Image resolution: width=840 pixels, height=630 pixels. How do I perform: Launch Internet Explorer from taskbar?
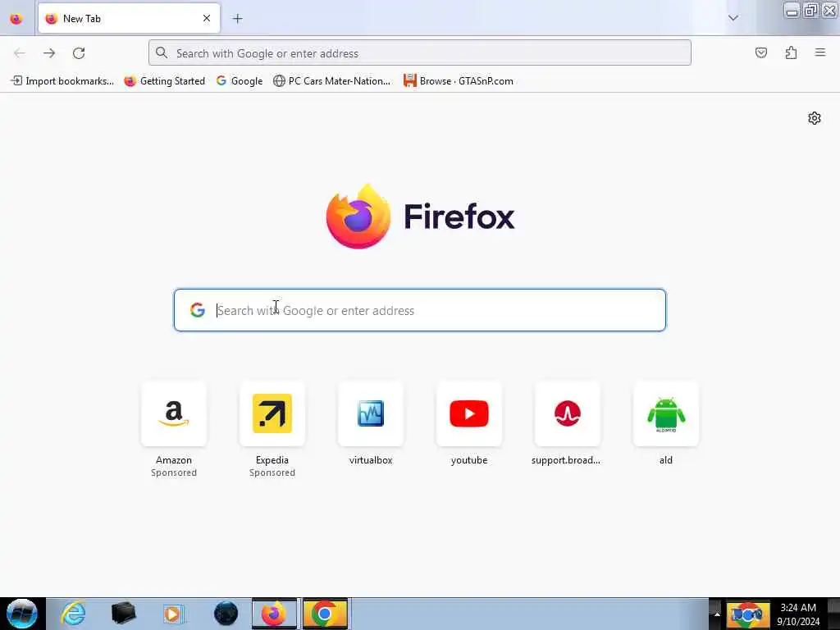coord(73,614)
